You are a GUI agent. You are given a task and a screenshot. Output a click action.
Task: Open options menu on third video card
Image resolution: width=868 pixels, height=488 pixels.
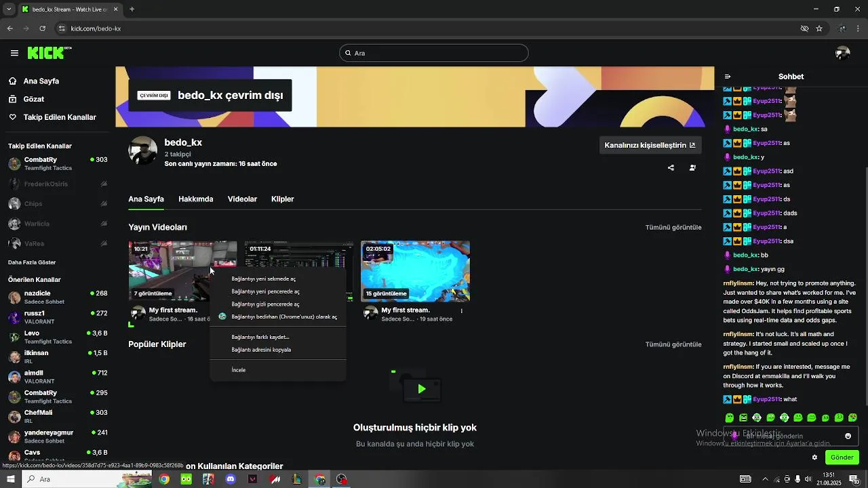tap(462, 311)
